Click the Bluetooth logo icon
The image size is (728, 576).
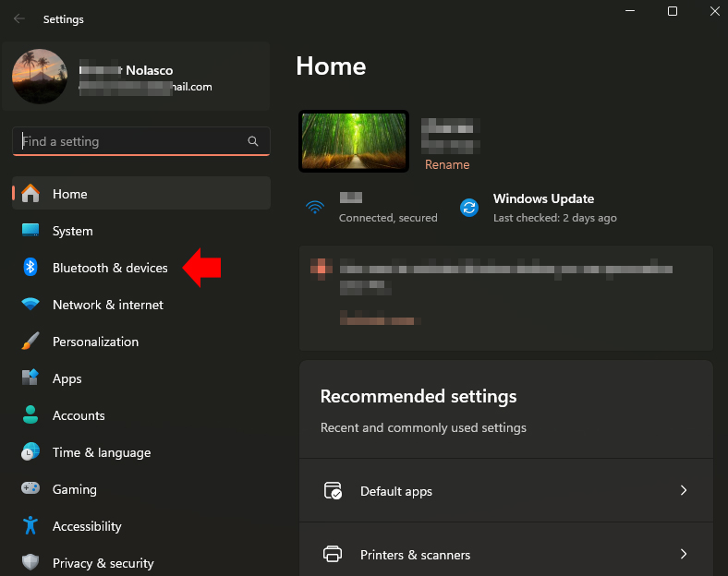[30, 267]
